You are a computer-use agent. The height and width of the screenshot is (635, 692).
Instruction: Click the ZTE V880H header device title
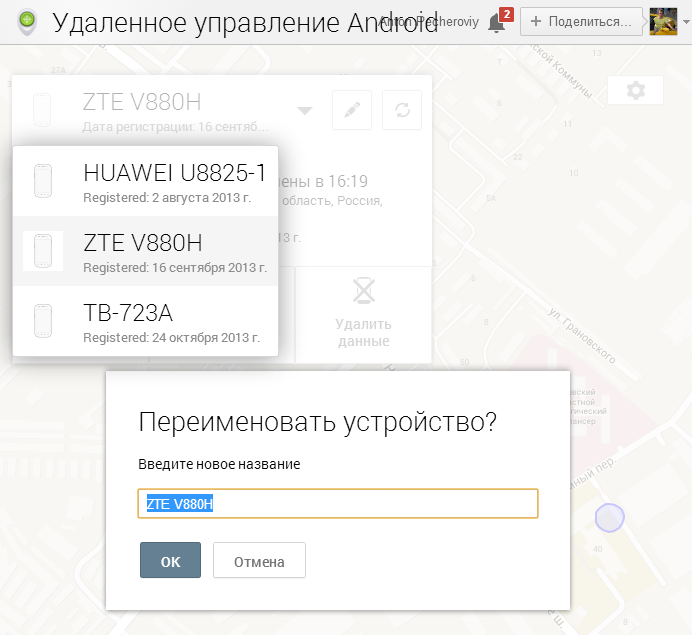pyautogui.click(x=142, y=102)
